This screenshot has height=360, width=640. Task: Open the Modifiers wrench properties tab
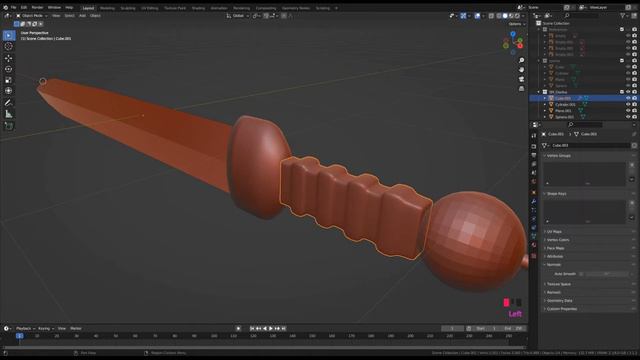tap(534, 202)
